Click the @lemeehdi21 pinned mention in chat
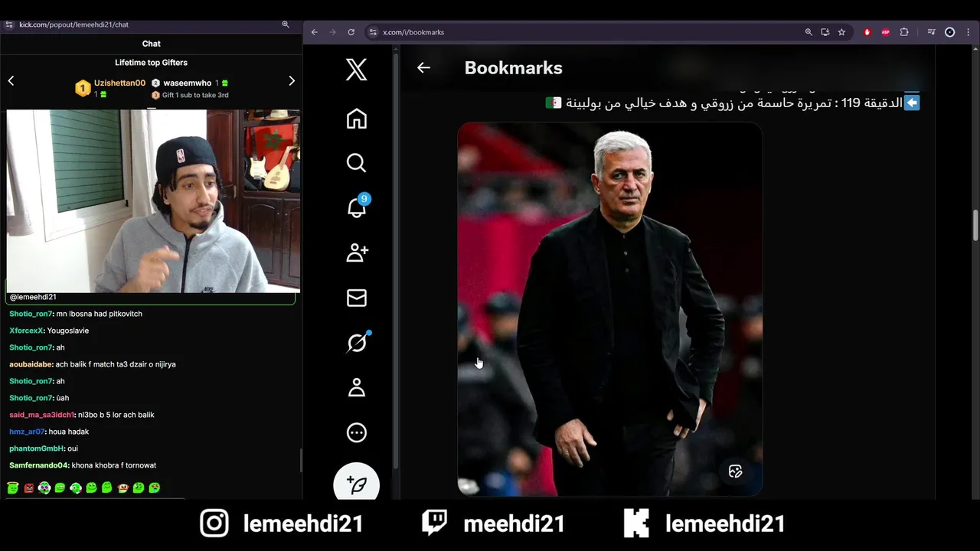The height and width of the screenshot is (551, 980). [33, 297]
